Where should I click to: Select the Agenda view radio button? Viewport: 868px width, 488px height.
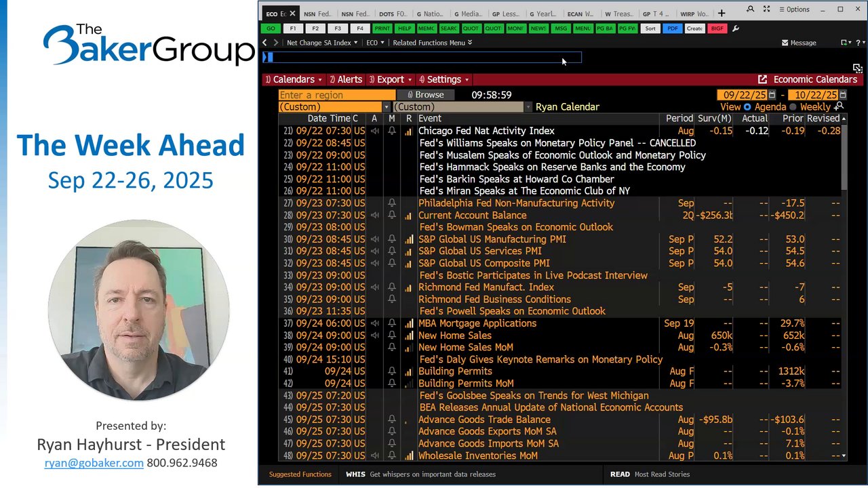pyautogui.click(x=747, y=106)
